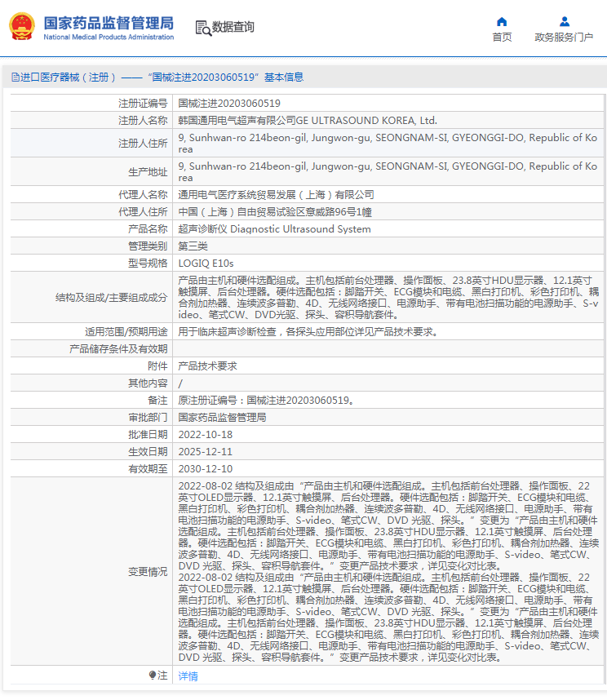
Task: Click registration number value 国械注进20203060519
Action: (x=229, y=104)
